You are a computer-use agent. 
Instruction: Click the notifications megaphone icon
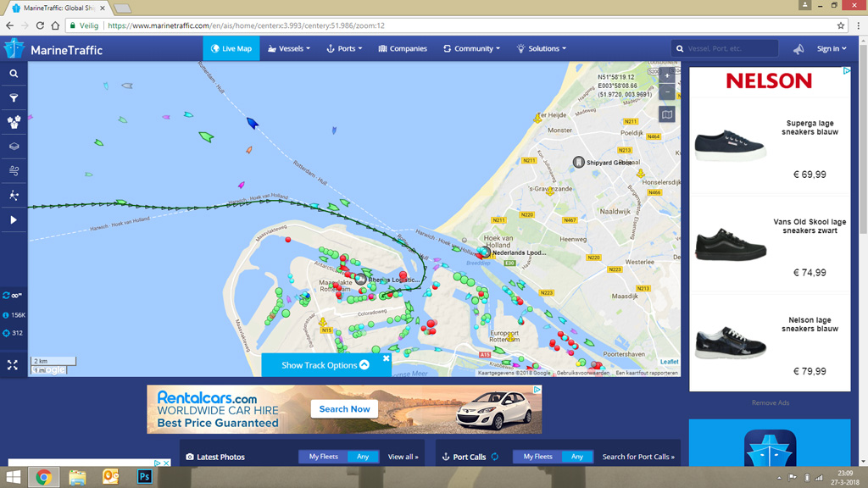[798, 48]
